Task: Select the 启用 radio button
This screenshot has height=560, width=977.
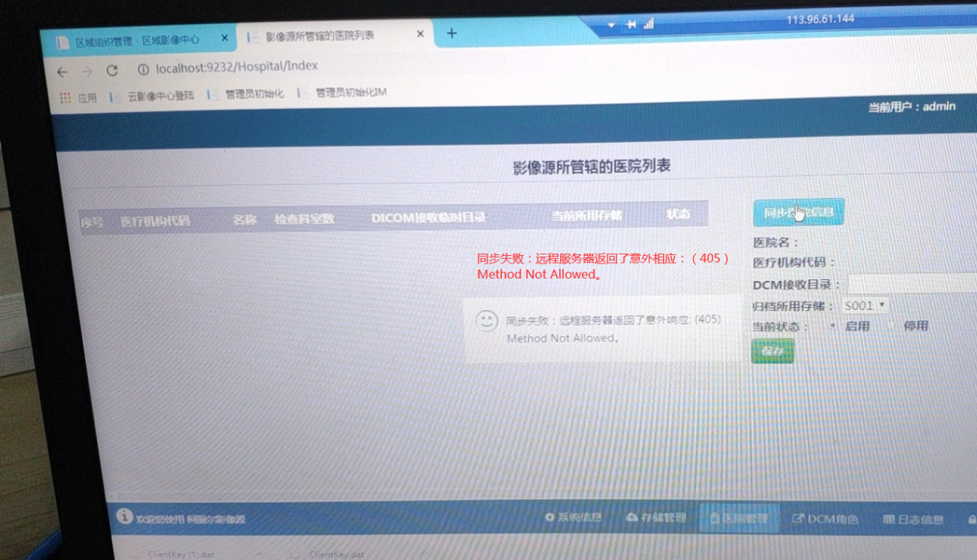Action: click(832, 326)
